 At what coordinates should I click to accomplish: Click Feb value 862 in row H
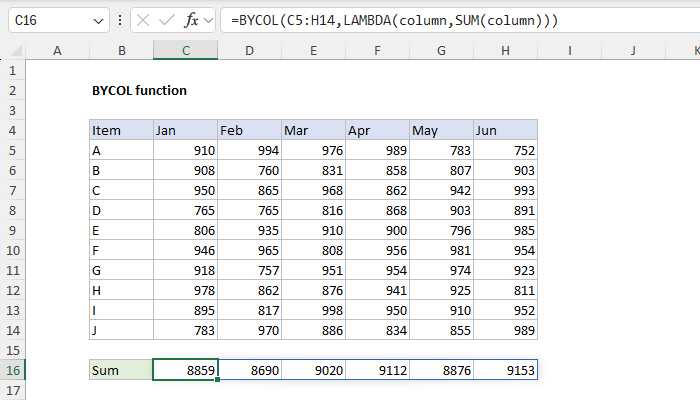250,291
